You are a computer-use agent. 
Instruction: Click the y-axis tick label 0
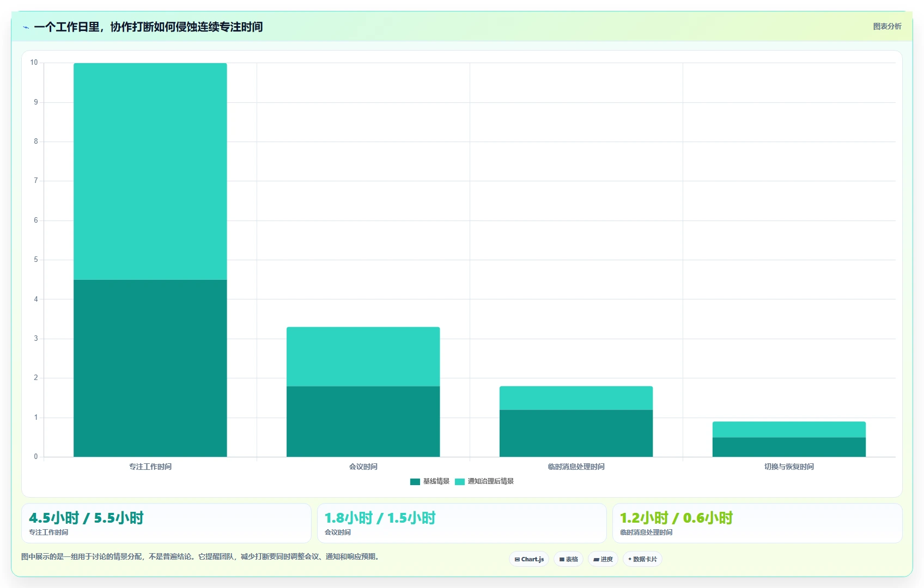(36, 457)
